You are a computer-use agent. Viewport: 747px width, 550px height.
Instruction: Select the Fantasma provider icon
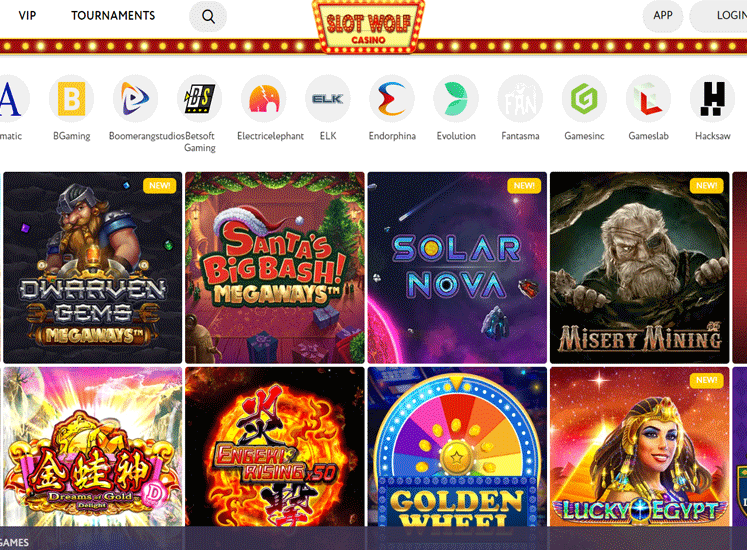click(x=520, y=99)
